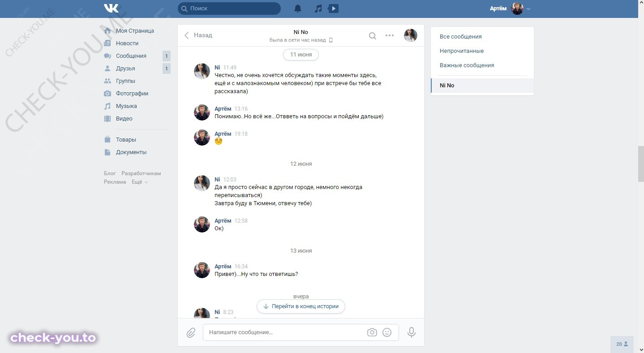Click the bag icon beside Товары

107,140
